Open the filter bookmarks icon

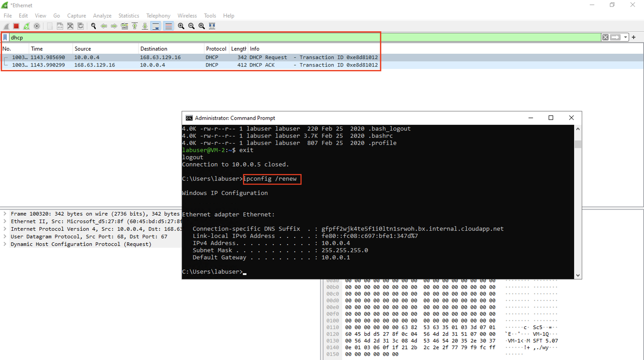tap(5, 37)
